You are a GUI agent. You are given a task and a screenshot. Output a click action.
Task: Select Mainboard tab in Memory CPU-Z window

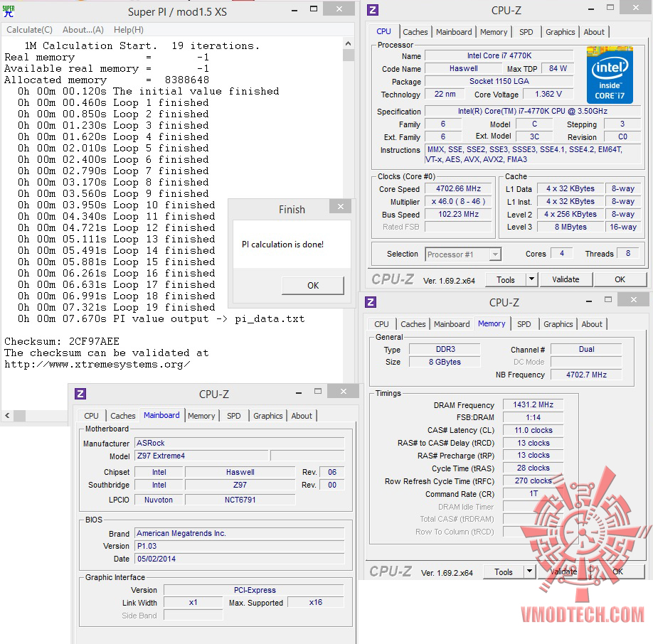point(452,324)
